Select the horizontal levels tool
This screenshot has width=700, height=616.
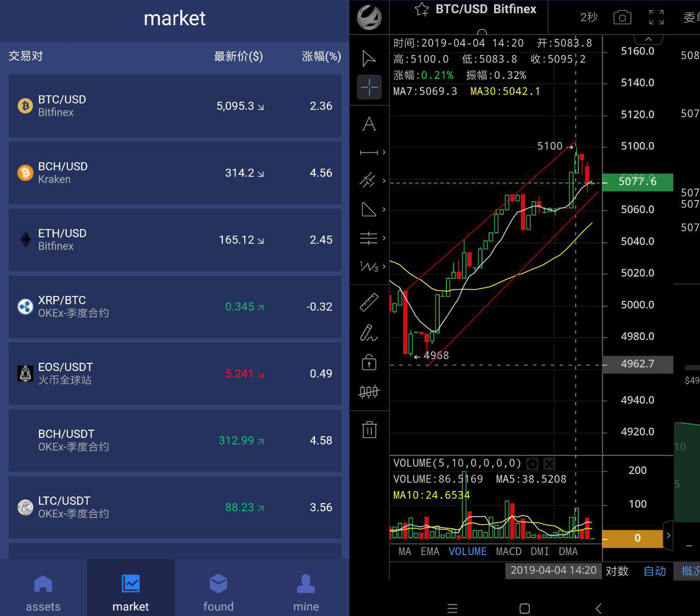pyautogui.click(x=369, y=238)
